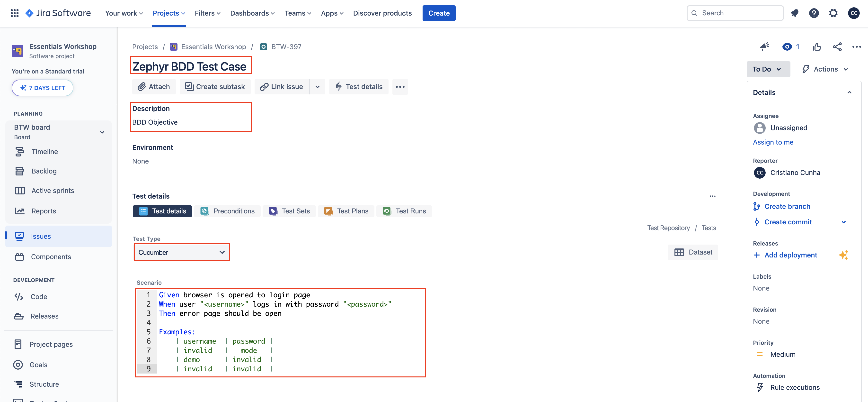Expand the BTW board chevron
The width and height of the screenshot is (868, 402).
(x=102, y=132)
